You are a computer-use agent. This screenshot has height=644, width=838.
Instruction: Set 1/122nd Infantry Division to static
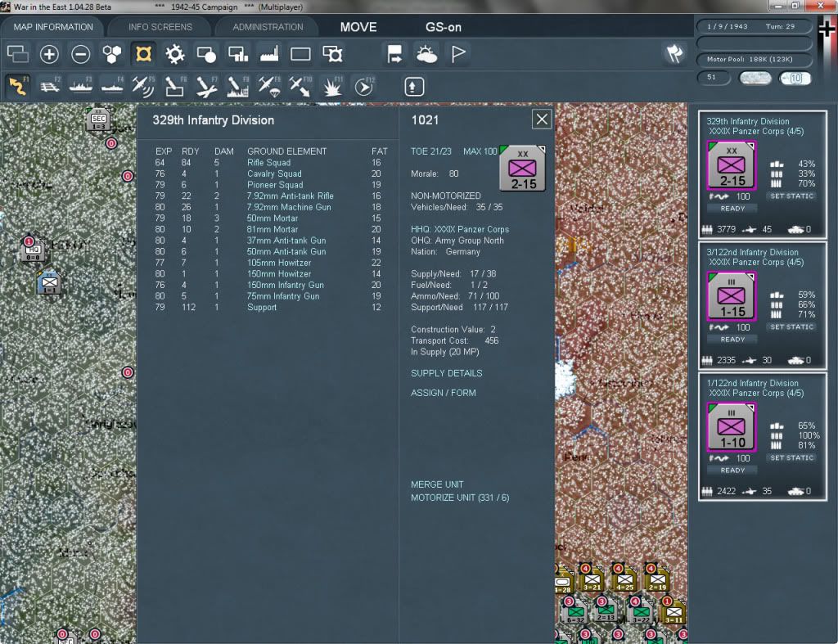791,458
